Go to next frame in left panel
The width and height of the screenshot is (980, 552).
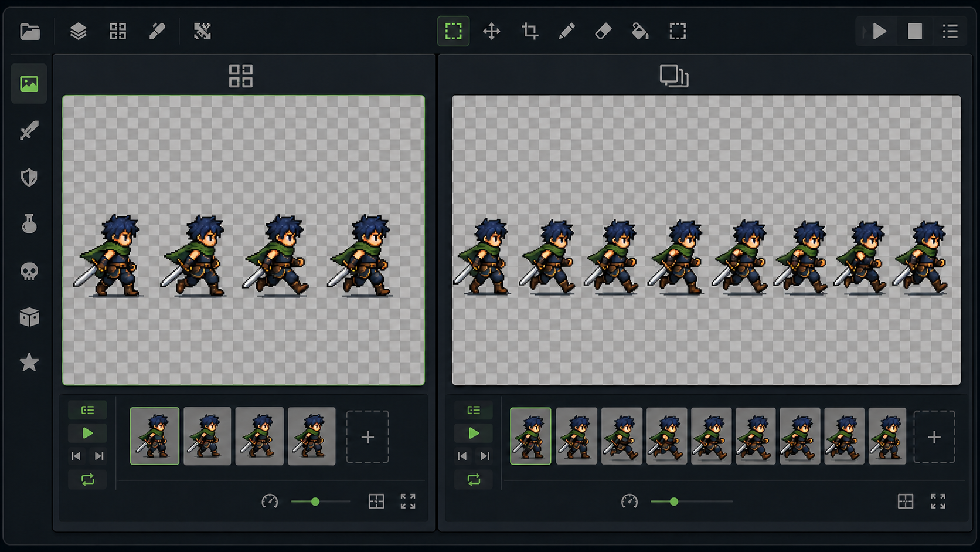click(x=99, y=456)
